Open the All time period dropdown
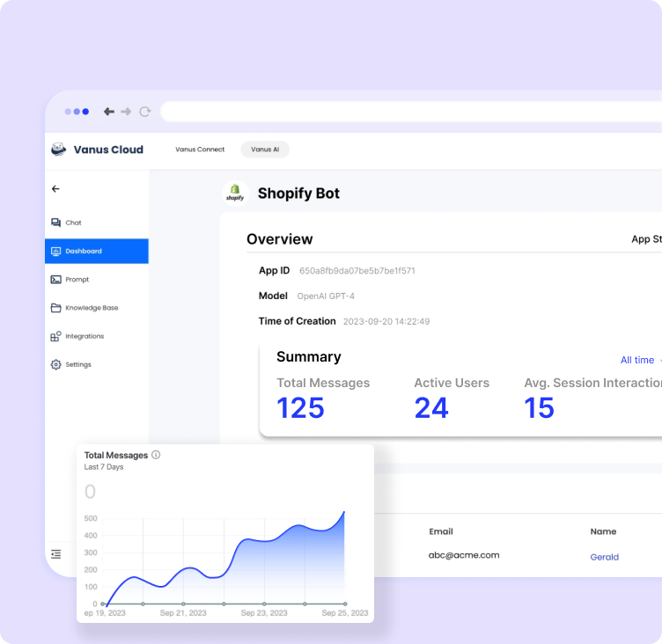662x644 pixels. 641,360
